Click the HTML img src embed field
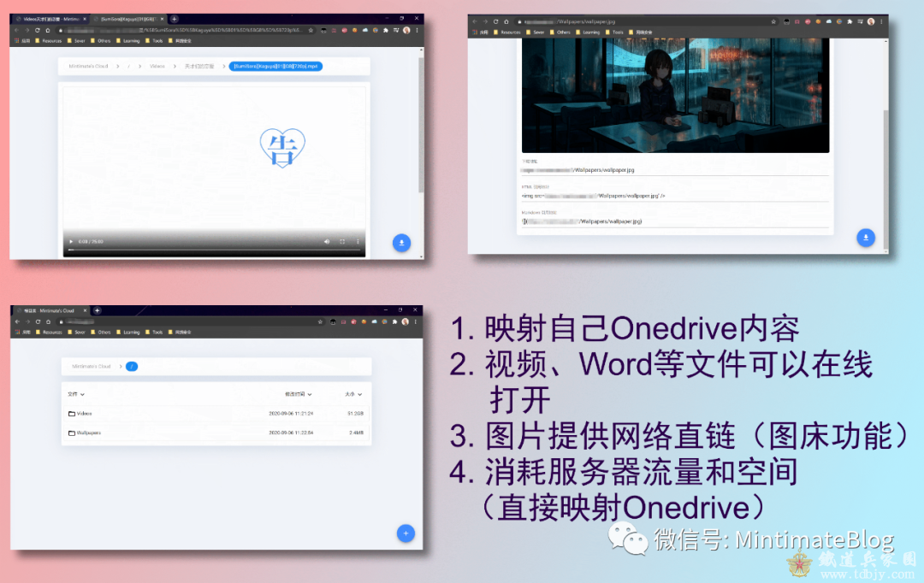924x583 pixels. (x=675, y=196)
